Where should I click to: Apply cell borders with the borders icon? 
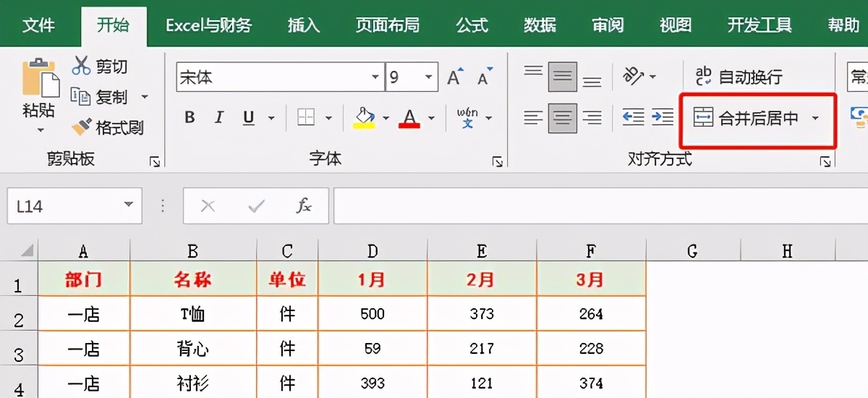coord(306,117)
